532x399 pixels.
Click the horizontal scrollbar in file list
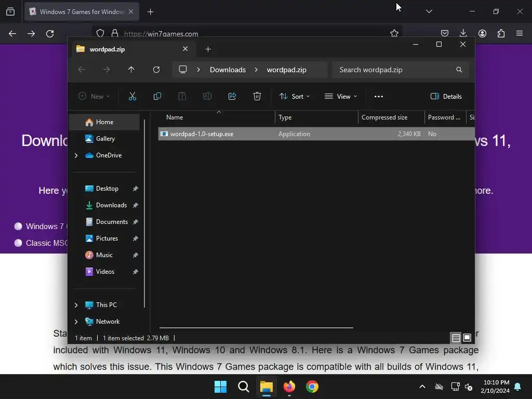tap(256, 328)
